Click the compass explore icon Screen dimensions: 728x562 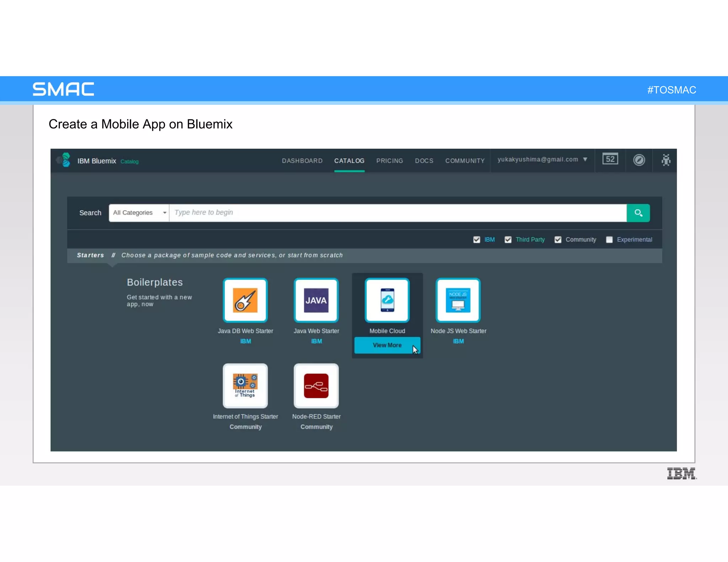(x=639, y=160)
